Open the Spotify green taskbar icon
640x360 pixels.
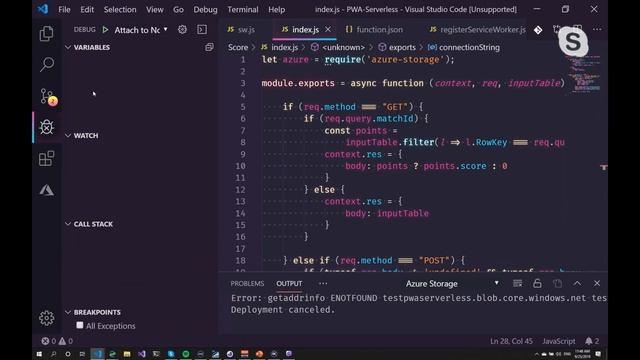[186, 353]
